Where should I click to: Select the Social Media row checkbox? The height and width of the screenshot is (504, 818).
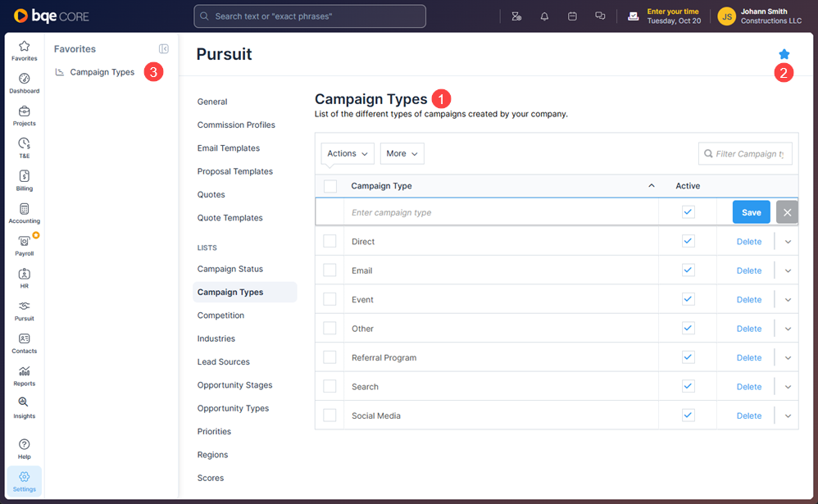(x=329, y=415)
